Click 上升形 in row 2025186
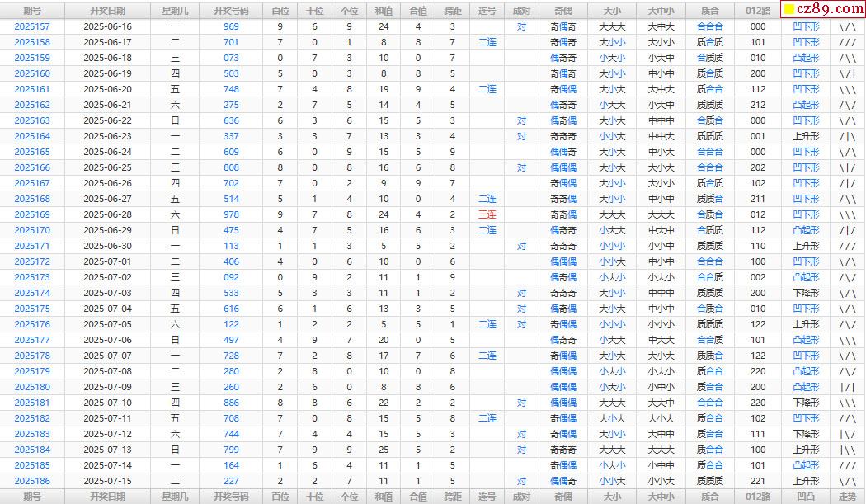The width and height of the screenshot is (866, 504). 806,481
